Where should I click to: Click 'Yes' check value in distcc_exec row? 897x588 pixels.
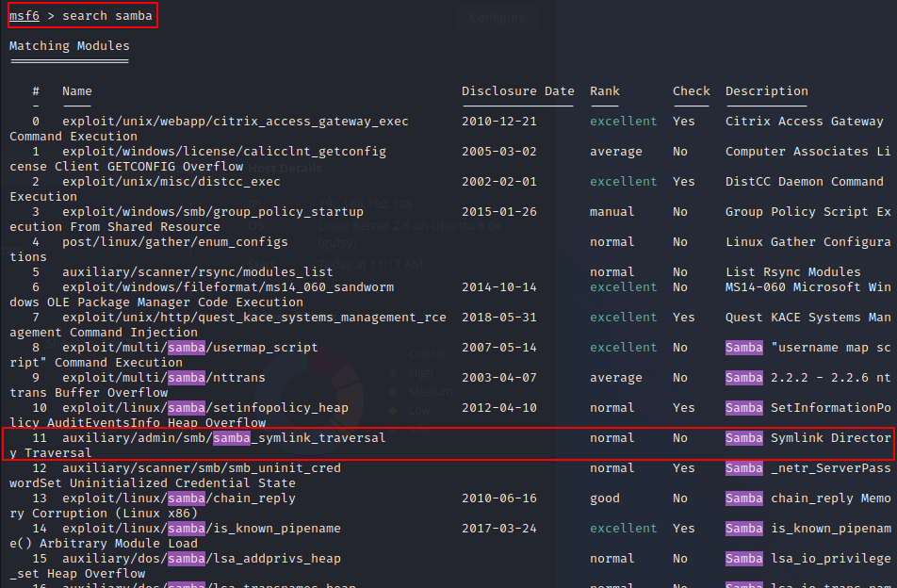(x=684, y=181)
